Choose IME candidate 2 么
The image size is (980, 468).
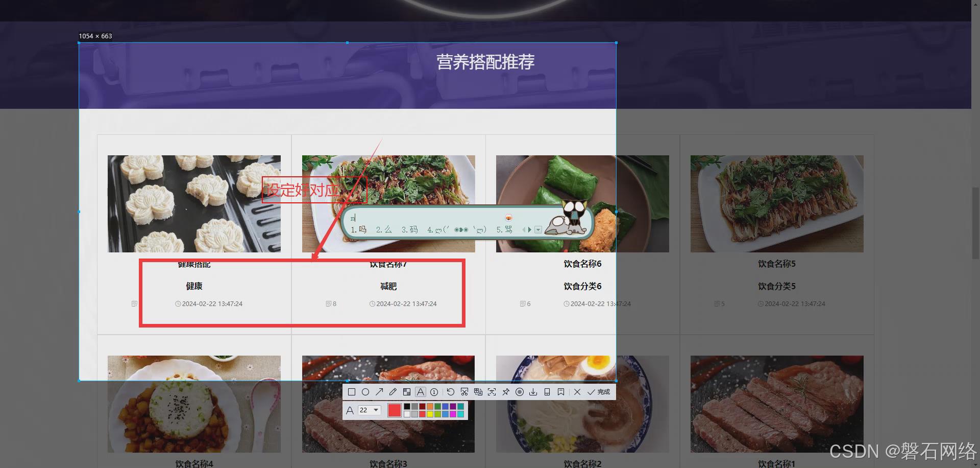[x=384, y=229]
